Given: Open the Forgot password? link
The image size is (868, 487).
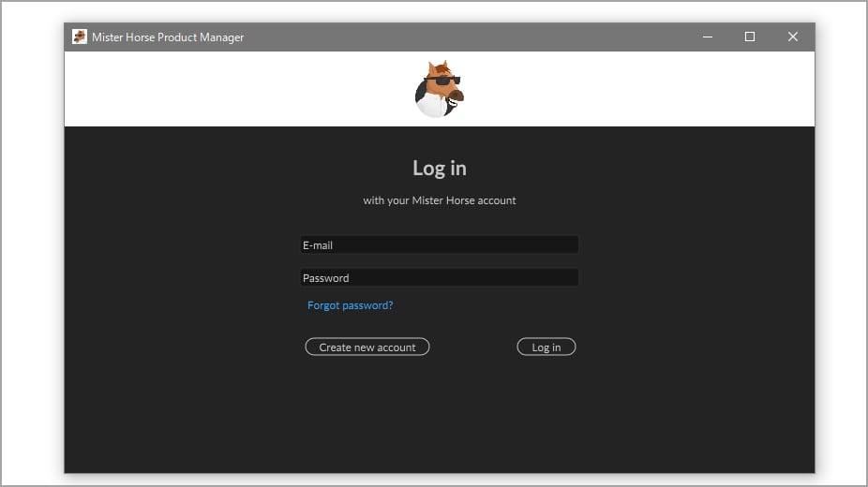Looking at the screenshot, I should pyautogui.click(x=350, y=305).
